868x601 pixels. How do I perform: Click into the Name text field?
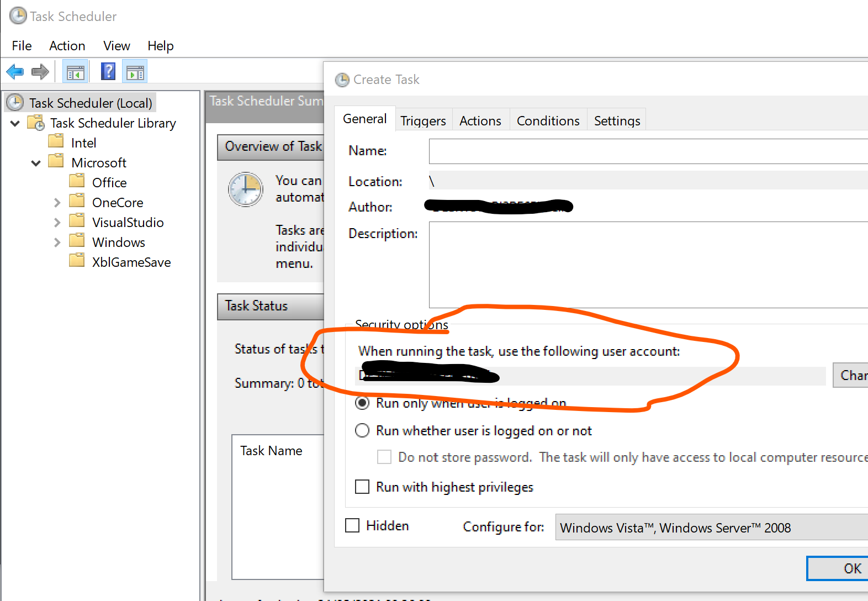point(647,151)
